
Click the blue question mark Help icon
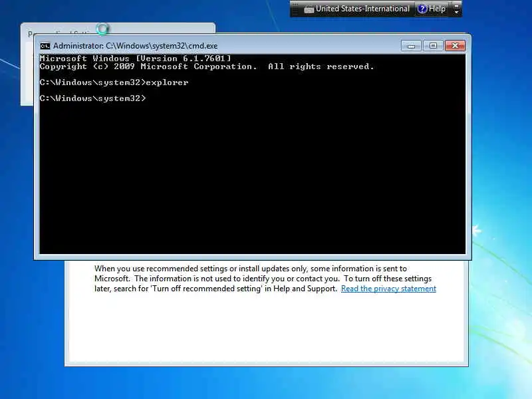pyautogui.click(x=422, y=9)
